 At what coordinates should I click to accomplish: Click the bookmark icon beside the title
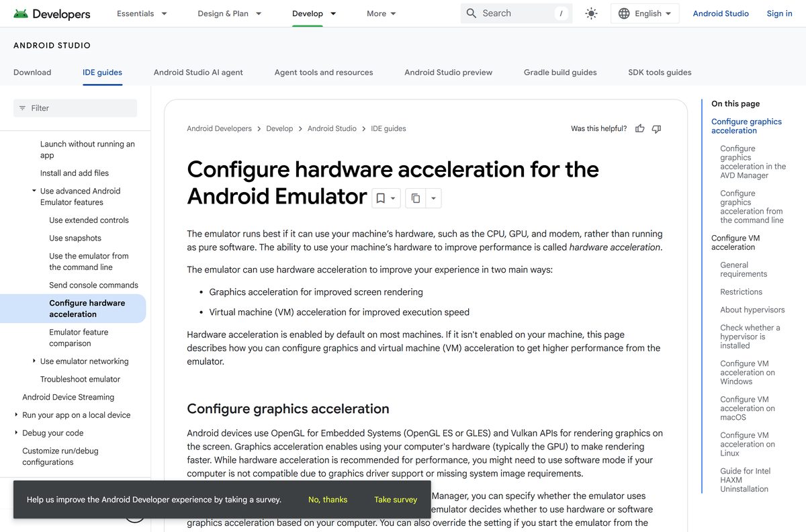coord(380,198)
